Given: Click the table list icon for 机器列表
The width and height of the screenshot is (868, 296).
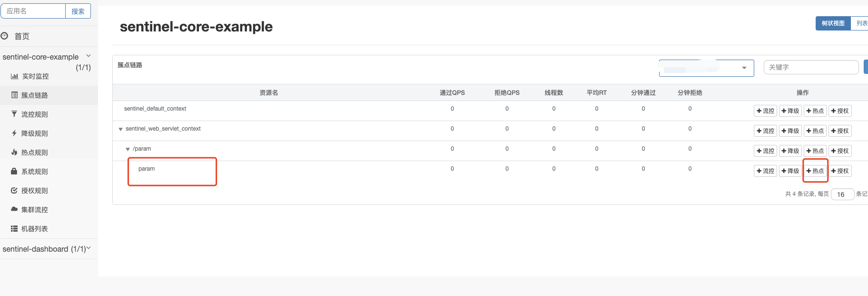Looking at the screenshot, I should (14, 229).
